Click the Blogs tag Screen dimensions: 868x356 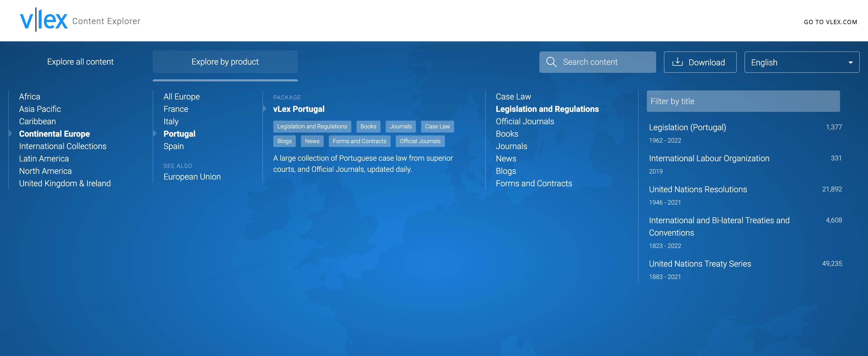(284, 141)
